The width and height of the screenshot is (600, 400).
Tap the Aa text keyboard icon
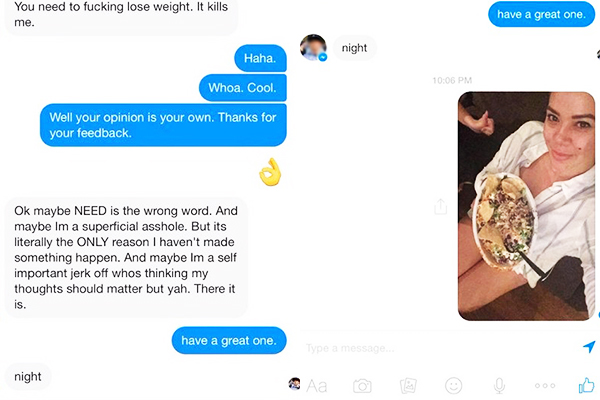tap(317, 385)
